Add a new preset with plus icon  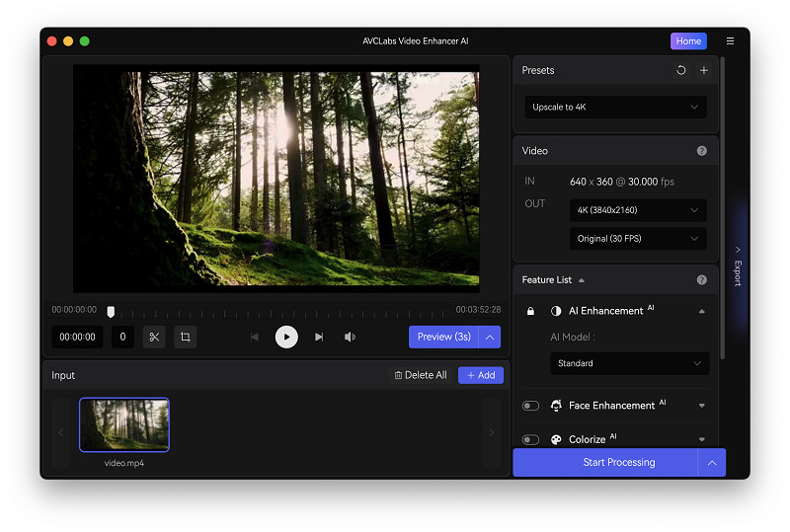pos(704,71)
